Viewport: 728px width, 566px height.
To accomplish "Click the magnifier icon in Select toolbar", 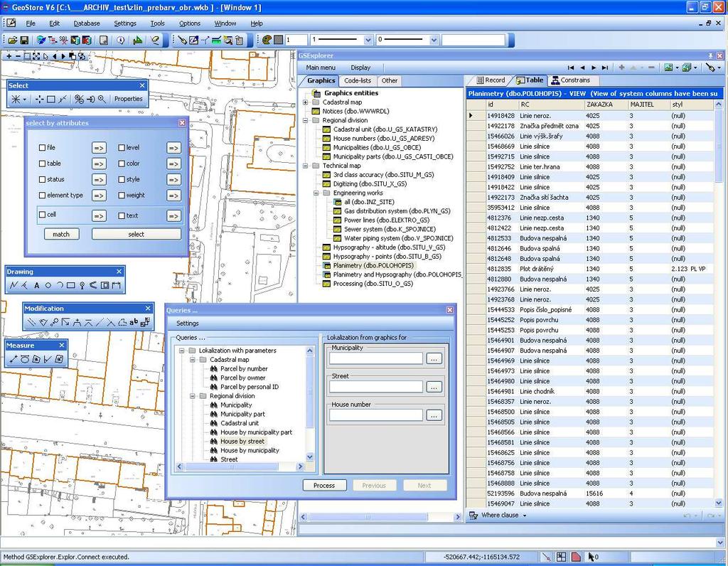I will point(102,99).
